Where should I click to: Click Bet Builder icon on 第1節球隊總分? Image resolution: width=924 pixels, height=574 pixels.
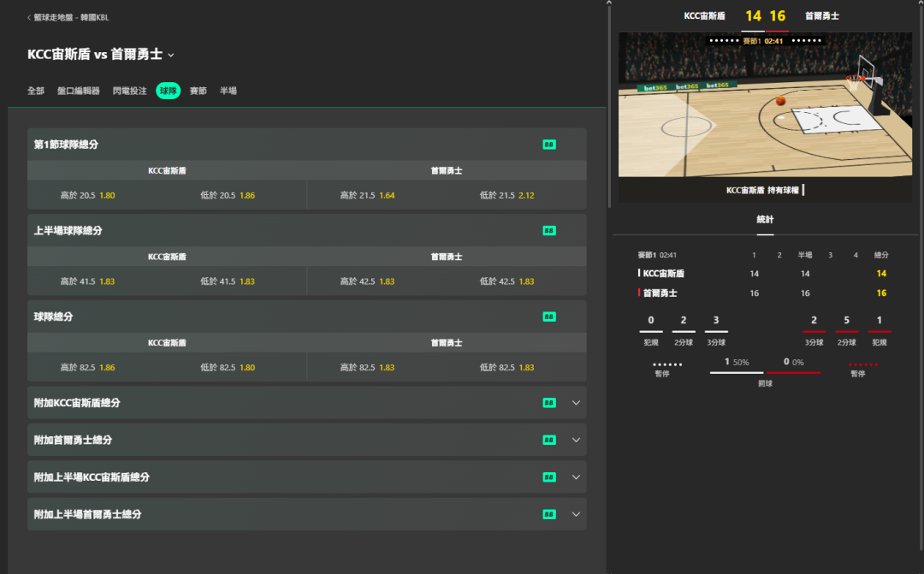point(549,145)
